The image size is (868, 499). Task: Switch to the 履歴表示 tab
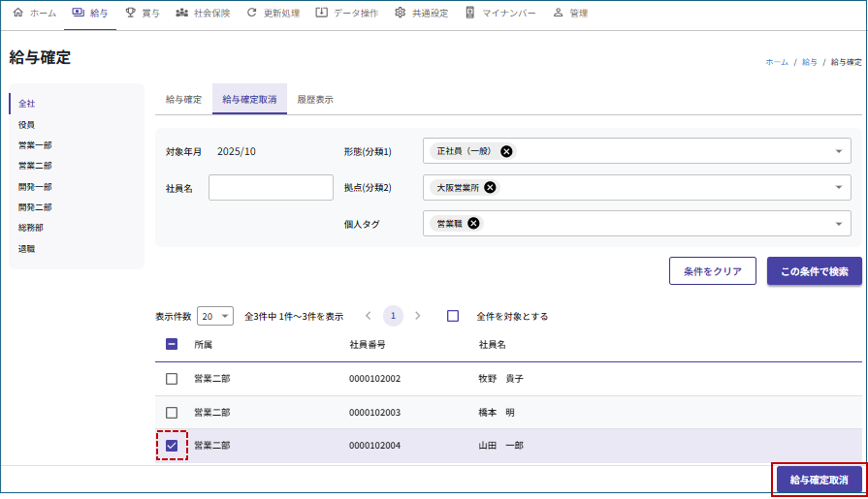click(x=315, y=99)
